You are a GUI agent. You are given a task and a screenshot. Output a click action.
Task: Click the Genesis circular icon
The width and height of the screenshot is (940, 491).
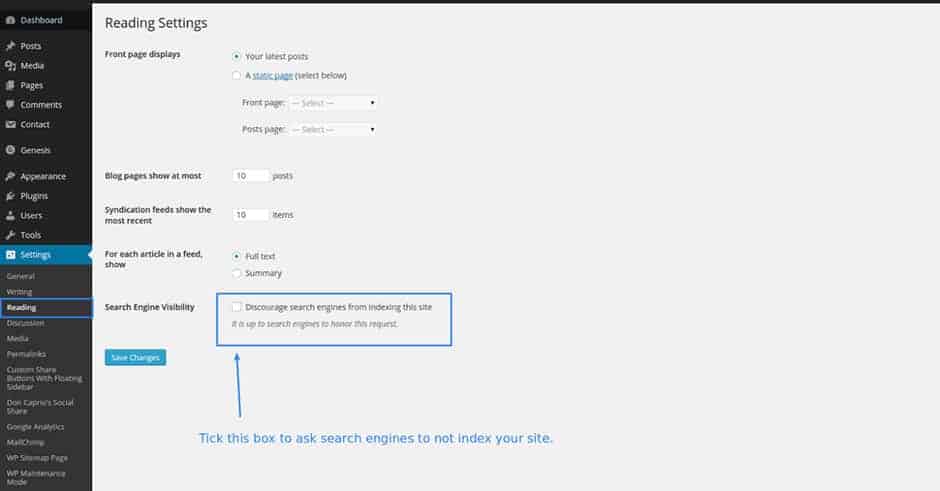point(10,150)
